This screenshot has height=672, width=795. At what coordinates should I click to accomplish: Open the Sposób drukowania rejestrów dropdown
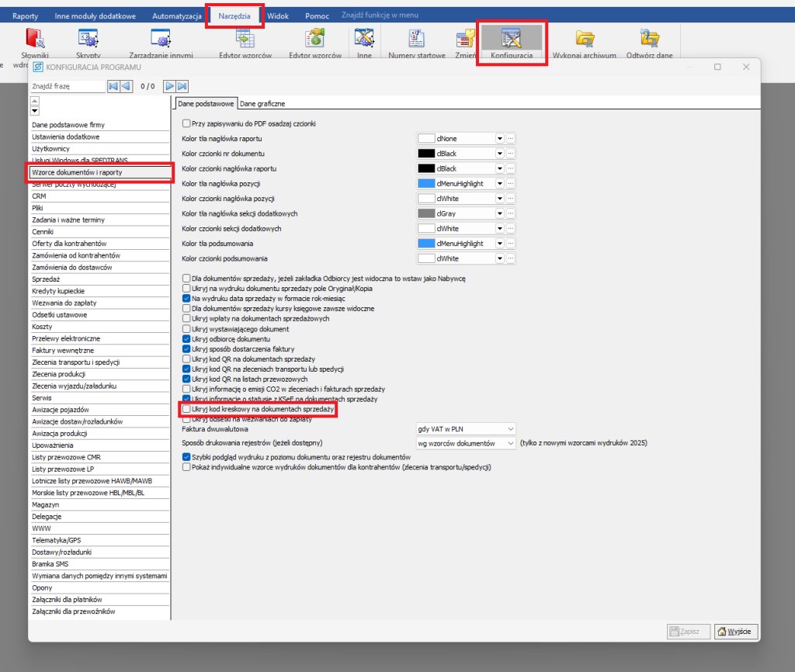(x=509, y=443)
